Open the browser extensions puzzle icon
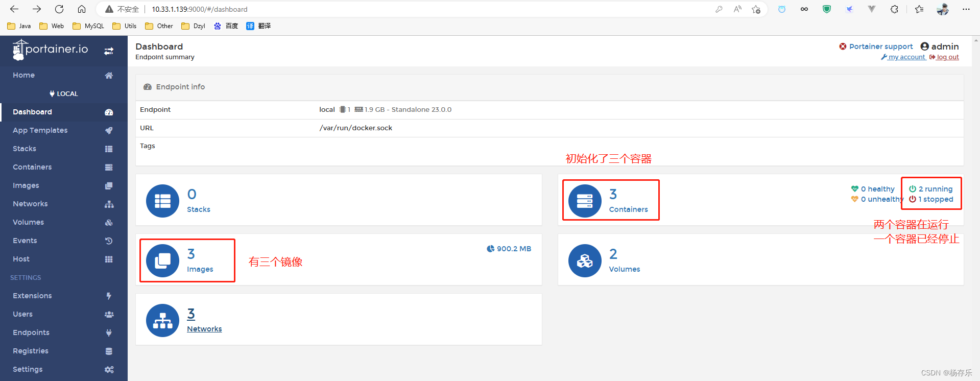Screen dimensions: 980x381 [x=894, y=9]
